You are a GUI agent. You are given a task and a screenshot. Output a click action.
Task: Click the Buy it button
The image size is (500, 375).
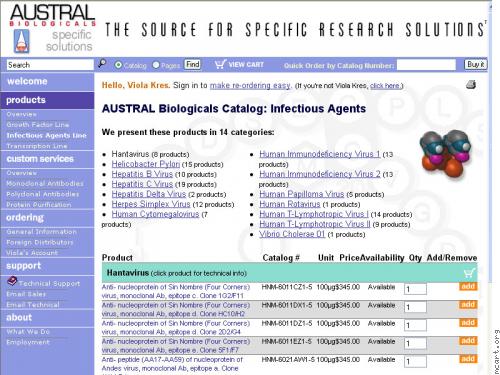476,64
